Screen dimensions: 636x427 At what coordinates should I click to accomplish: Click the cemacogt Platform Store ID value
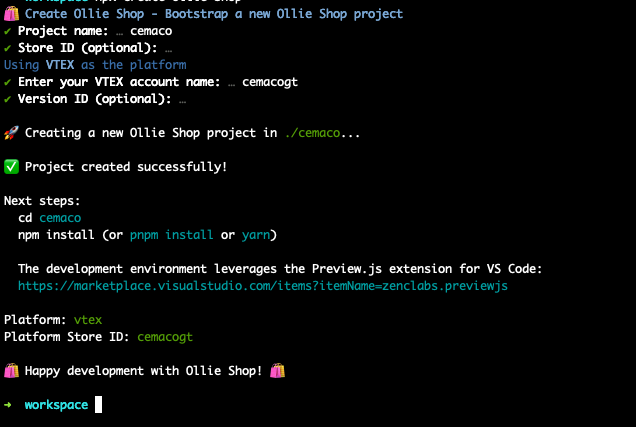pos(165,337)
